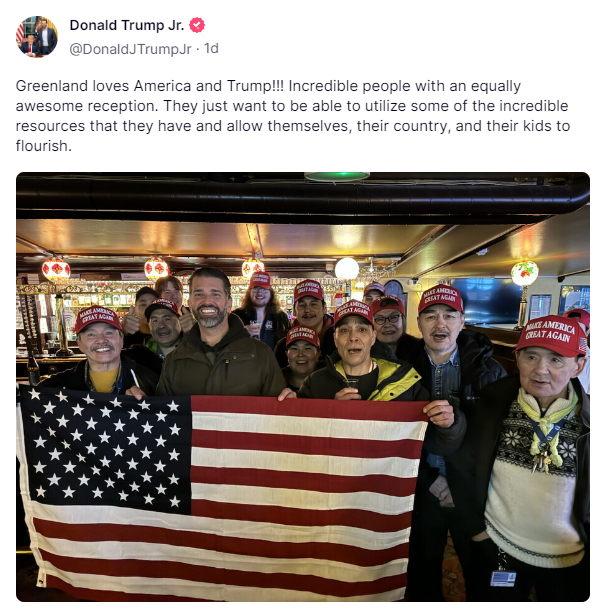Screen dimensions: 600x610
Task: Open the Donald Trump Jr. profile avatar
Action: click(37, 37)
